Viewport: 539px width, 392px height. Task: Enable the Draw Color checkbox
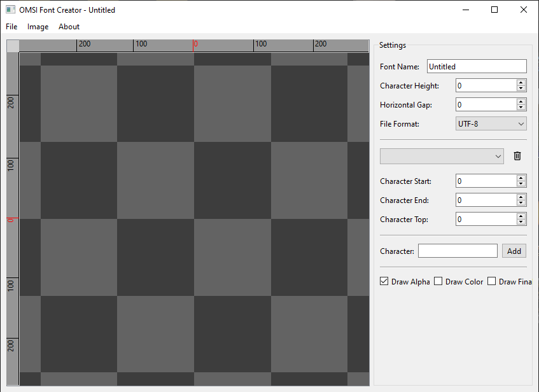(x=438, y=281)
